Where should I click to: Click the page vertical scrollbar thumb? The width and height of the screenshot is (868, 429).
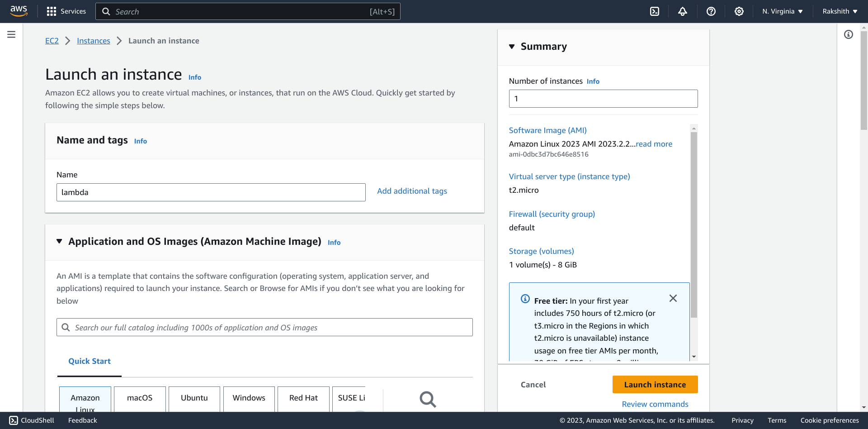point(863,81)
